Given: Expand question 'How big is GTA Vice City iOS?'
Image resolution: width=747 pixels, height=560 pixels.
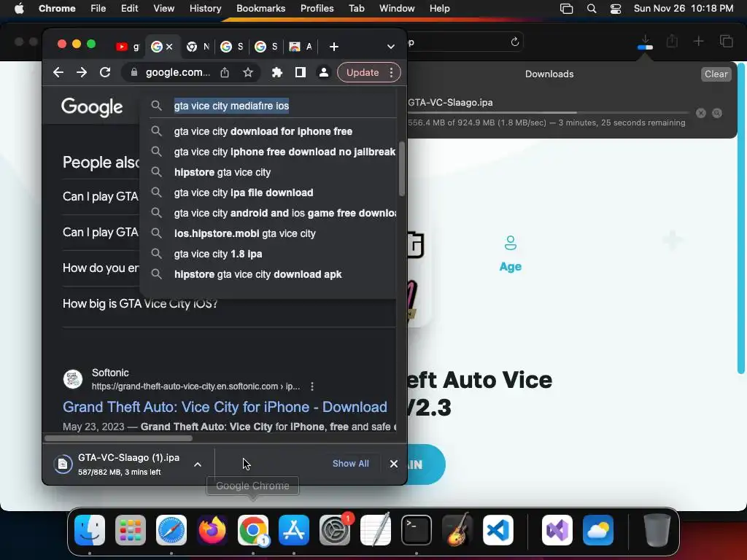Looking at the screenshot, I should tap(140, 304).
